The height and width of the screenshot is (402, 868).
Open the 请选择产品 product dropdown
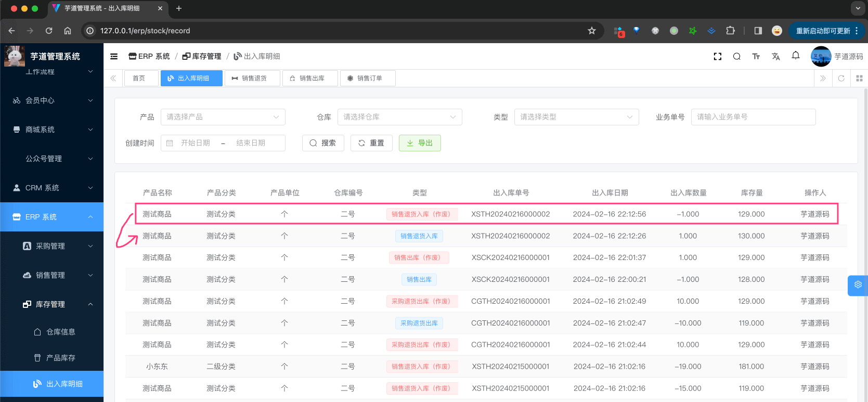click(223, 117)
